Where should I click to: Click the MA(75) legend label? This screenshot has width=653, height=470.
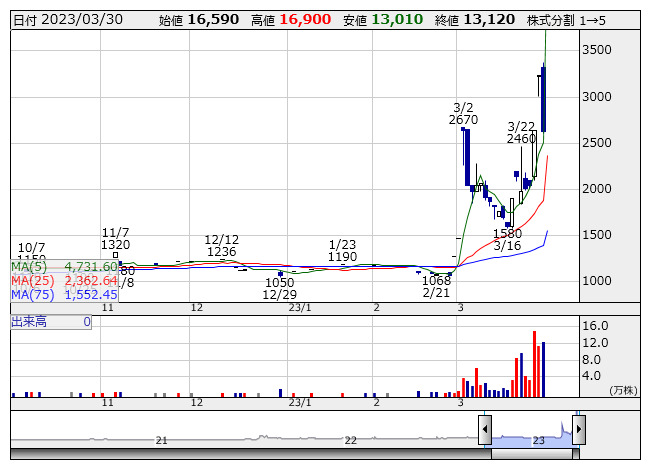(x=32, y=295)
